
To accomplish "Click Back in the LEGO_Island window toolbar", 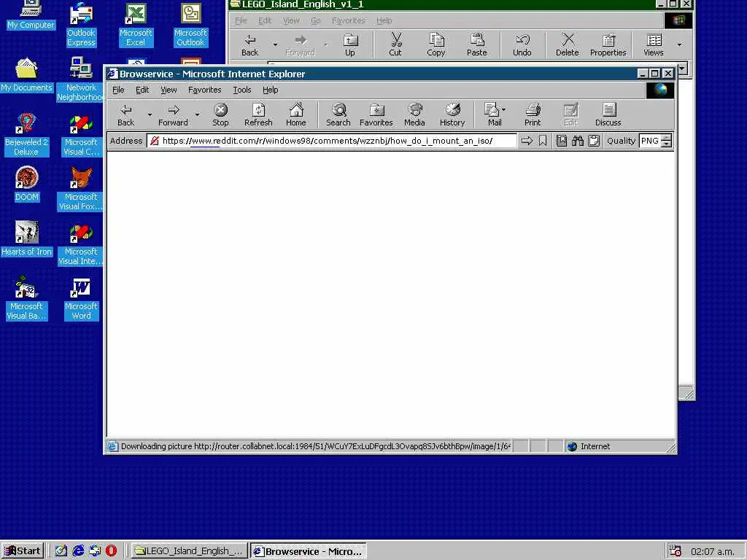I will (249, 44).
